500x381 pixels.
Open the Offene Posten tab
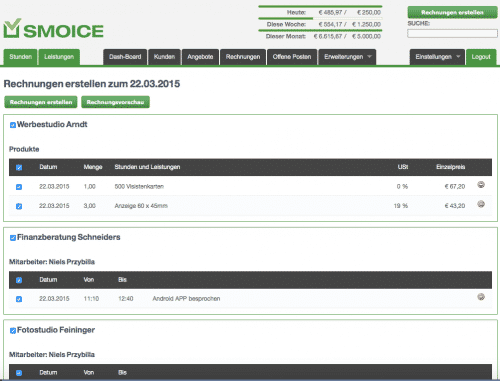[x=292, y=57]
